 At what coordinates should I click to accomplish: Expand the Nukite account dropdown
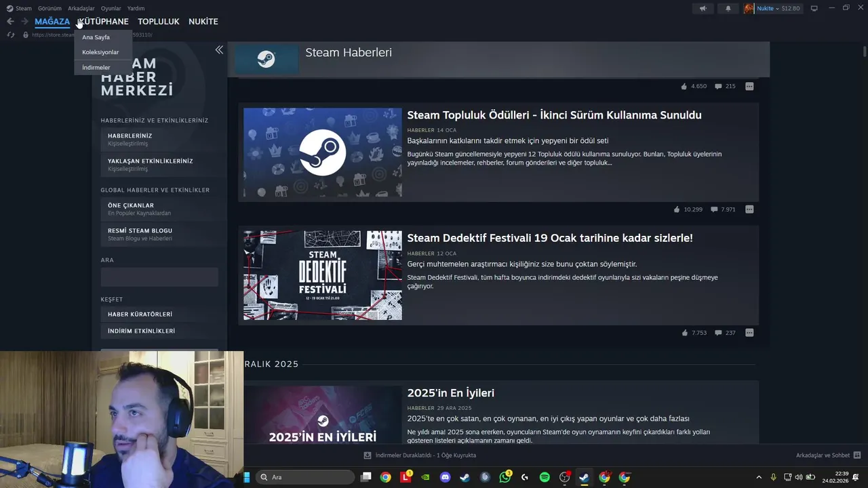click(x=778, y=8)
